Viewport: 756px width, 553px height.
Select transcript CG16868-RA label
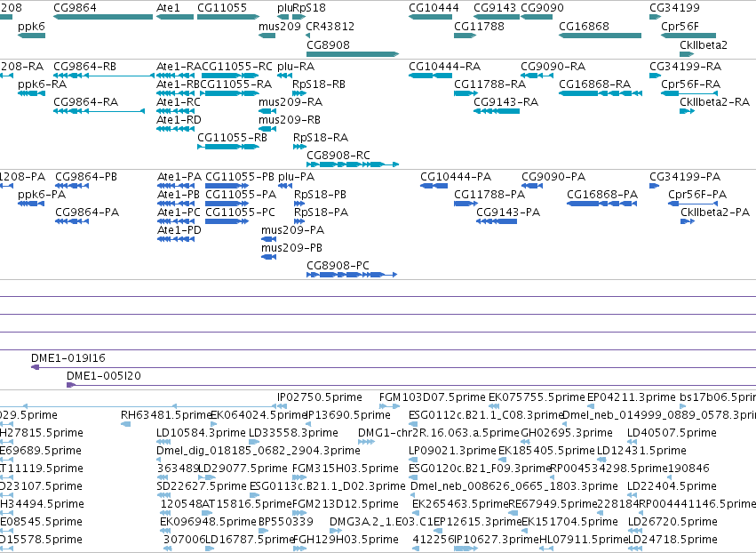tap(595, 84)
